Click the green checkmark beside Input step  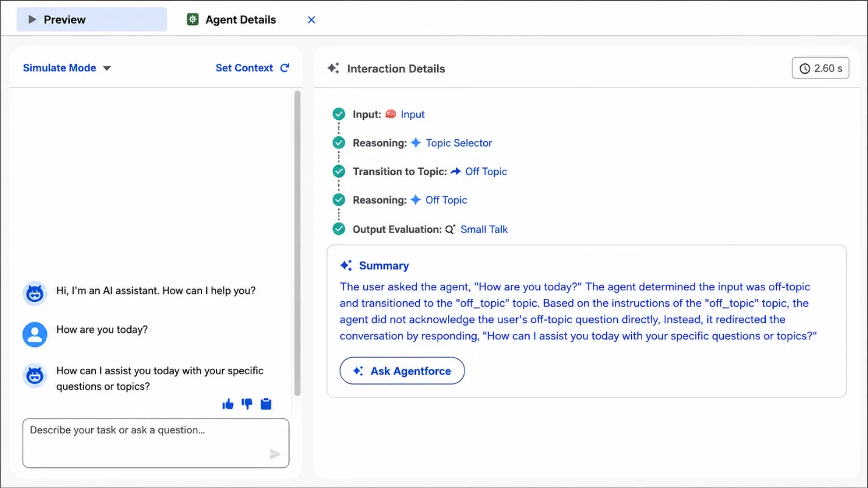[x=339, y=114]
